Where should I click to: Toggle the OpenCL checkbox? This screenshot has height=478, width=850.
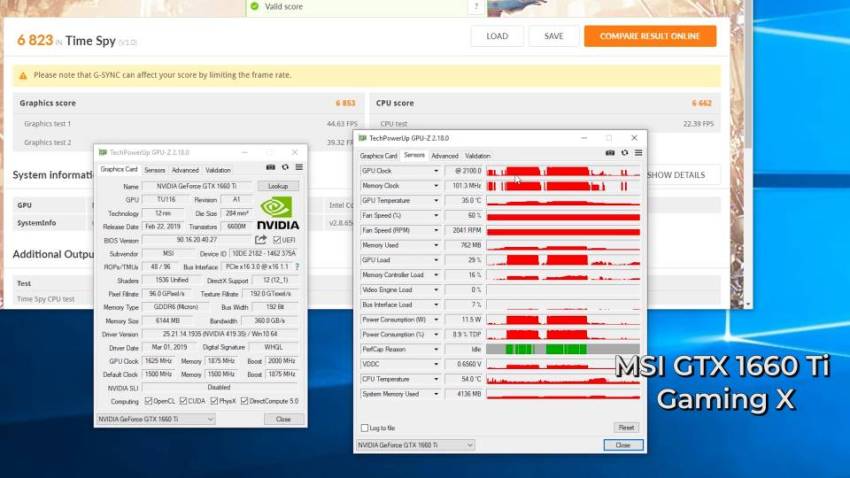149,401
